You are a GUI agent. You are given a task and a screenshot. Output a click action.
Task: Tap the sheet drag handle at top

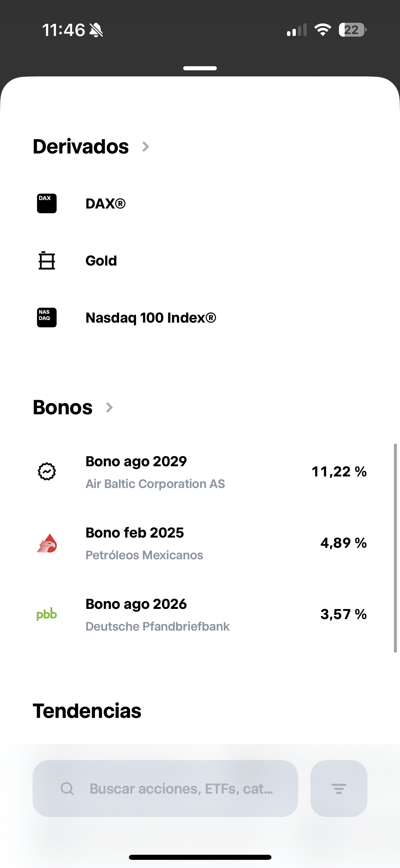click(x=200, y=68)
